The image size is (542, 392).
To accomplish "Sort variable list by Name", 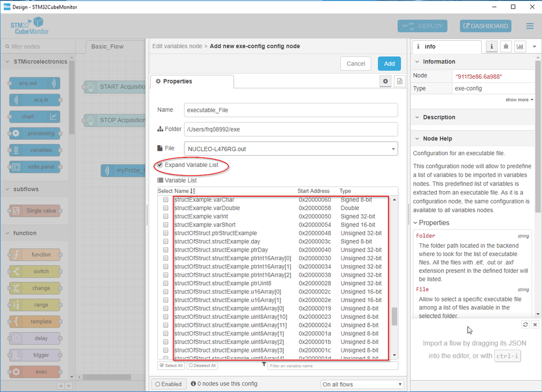I will [x=185, y=191].
